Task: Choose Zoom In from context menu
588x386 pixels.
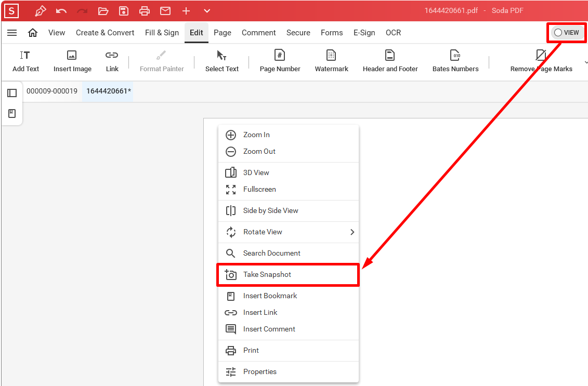Action: [289, 135]
